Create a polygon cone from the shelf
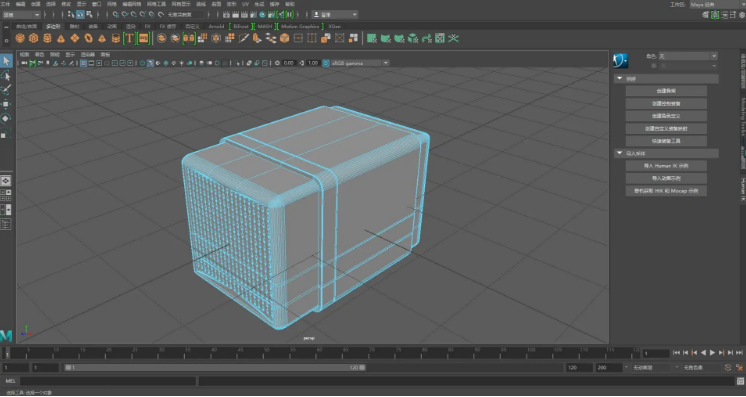Screen dimensions: 746x397 tap(61, 38)
